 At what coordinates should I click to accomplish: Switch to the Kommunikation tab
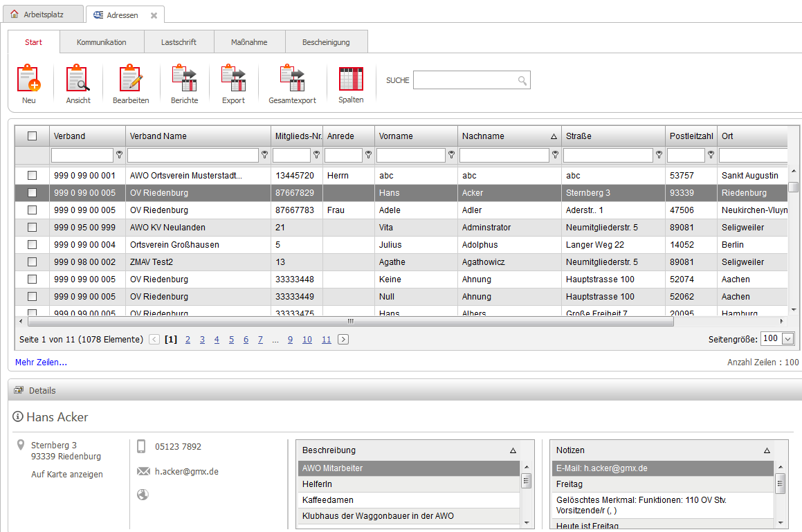pos(102,42)
